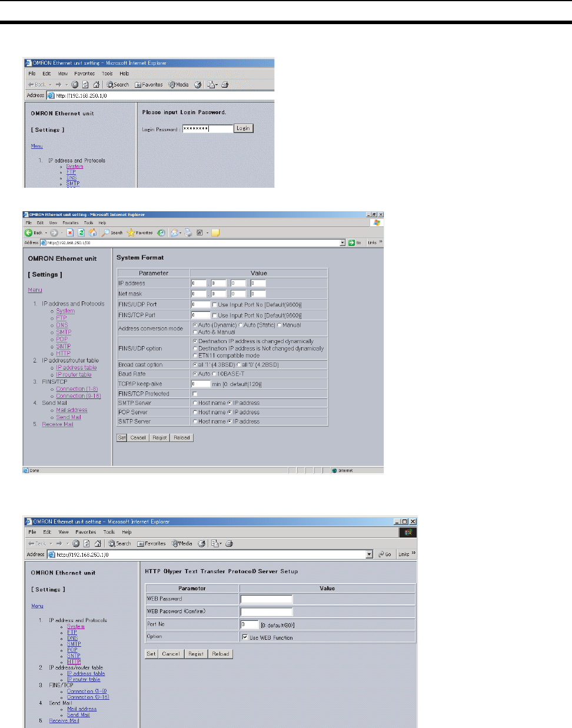Open the Tools menu in the login window
The image size is (572, 728).
(x=107, y=74)
